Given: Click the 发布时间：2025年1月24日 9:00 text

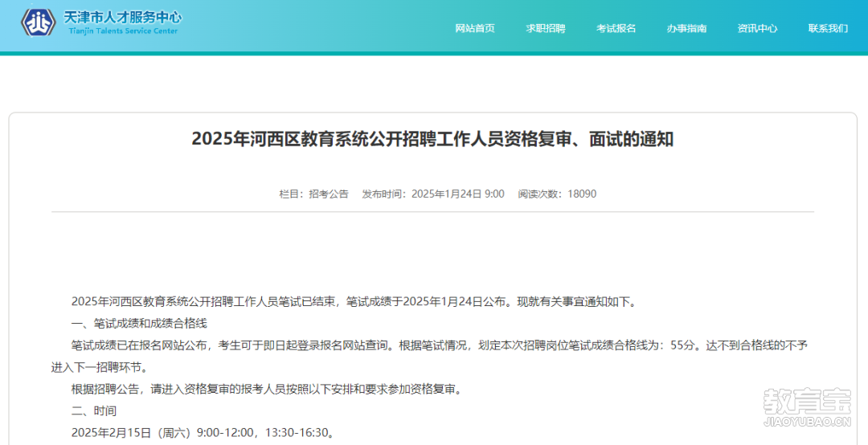Looking at the screenshot, I should [433, 194].
